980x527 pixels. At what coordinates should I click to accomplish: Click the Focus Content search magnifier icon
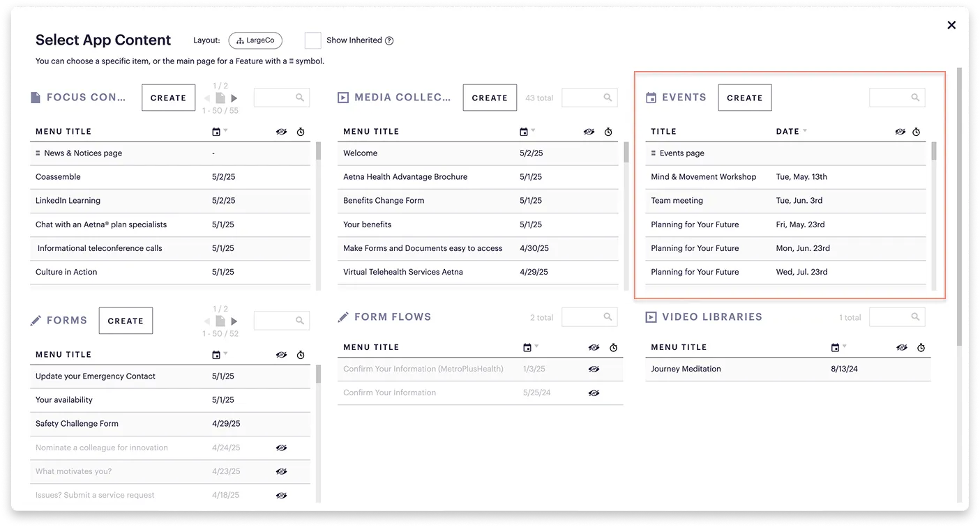(300, 98)
